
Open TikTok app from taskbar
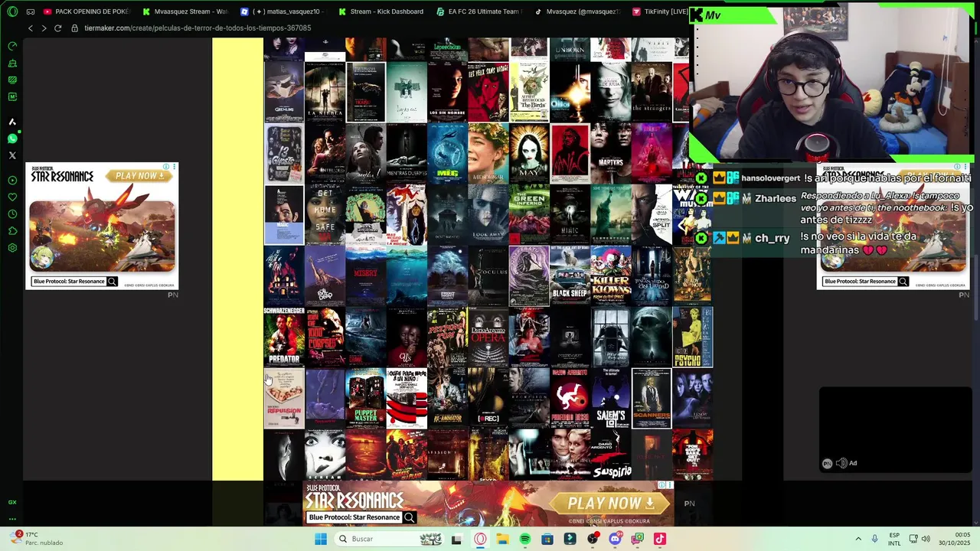[x=660, y=539]
